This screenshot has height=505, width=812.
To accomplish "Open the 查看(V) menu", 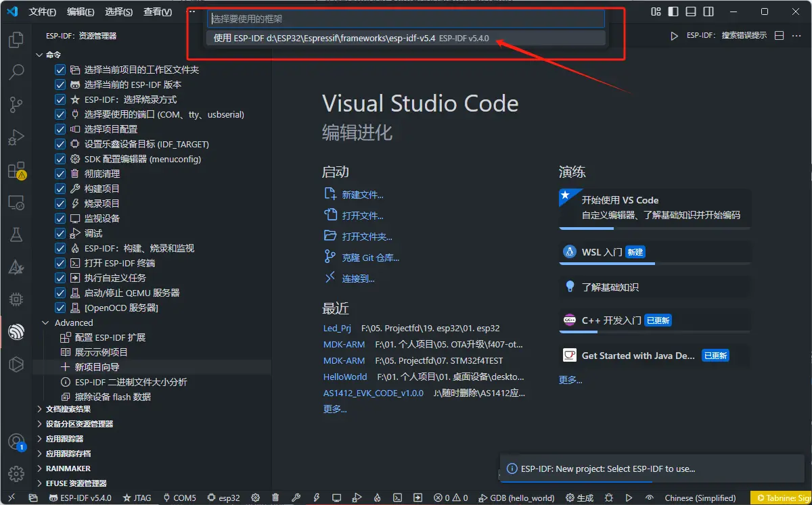I will (x=158, y=11).
